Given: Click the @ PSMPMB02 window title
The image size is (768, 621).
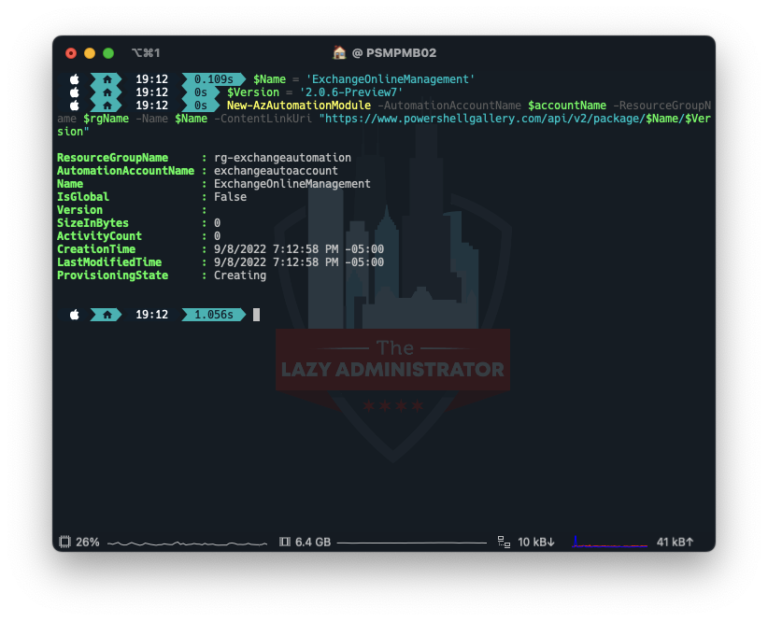Looking at the screenshot, I should coord(394,53).
